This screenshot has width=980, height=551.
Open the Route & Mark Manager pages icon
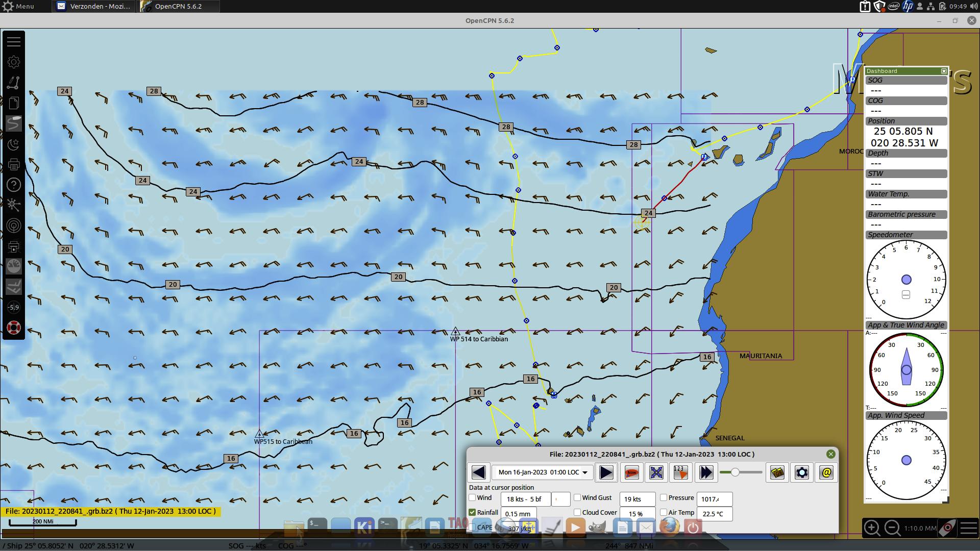[14, 103]
